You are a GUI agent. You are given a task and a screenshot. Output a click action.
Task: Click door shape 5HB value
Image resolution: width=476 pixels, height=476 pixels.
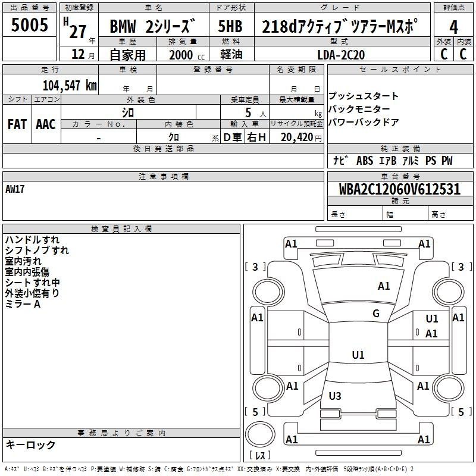point(230,26)
